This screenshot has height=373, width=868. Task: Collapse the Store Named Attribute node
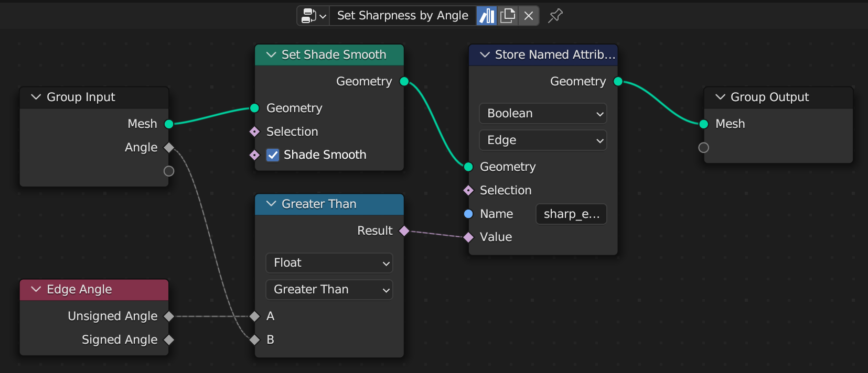point(485,54)
